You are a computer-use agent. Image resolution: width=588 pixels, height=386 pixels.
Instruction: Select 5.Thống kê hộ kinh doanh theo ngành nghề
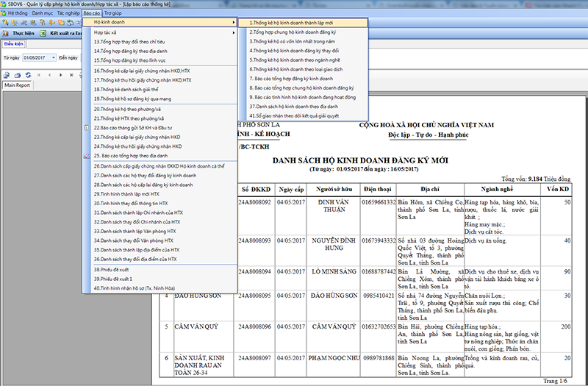tap(303, 60)
